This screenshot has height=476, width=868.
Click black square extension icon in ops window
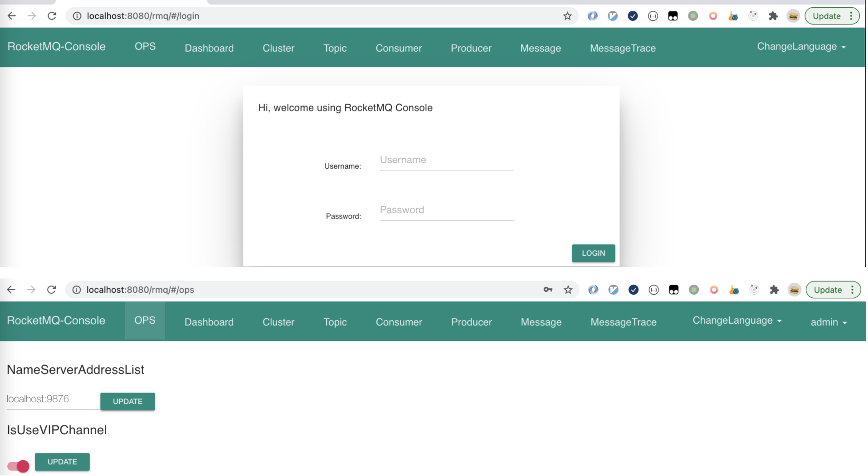click(x=674, y=290)
